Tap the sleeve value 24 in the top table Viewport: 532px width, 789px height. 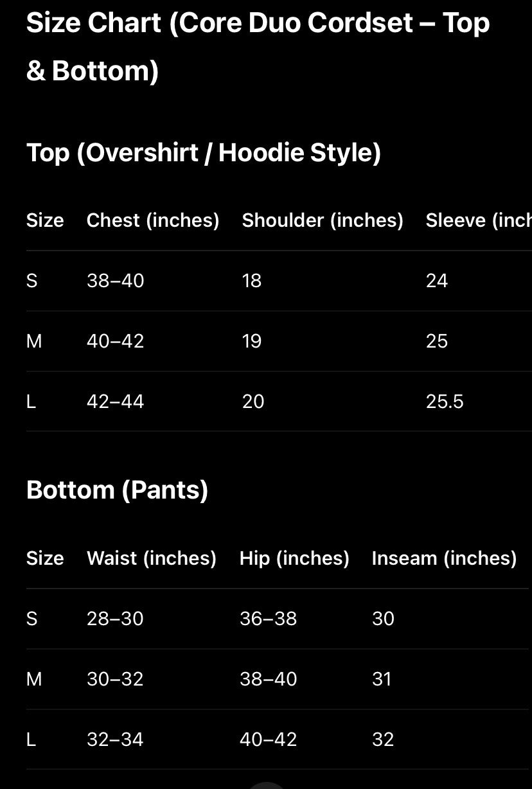tap(436, 281)
